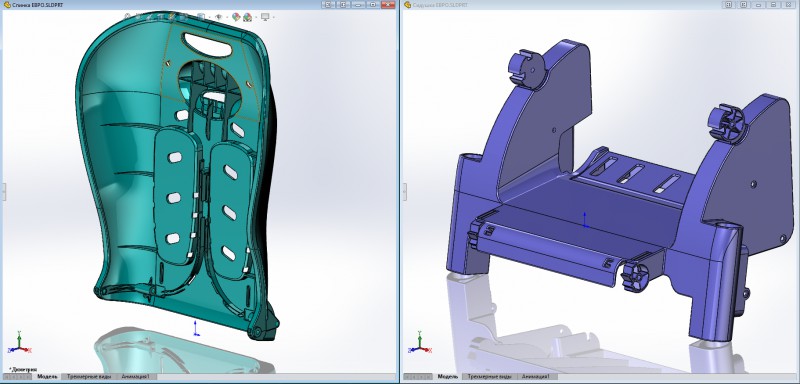Screen dimensions: 800x384
Task: Maximize the left part window
Action: [x=373, y=4]
